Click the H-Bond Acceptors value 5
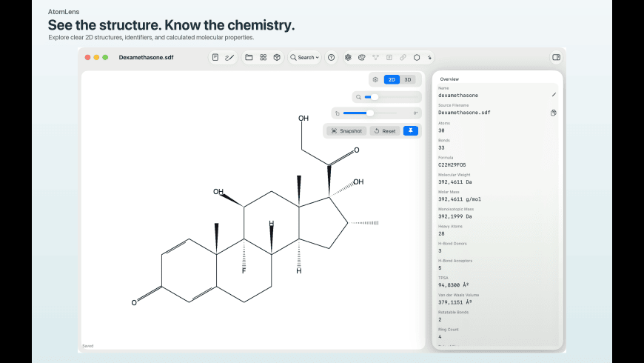644x363 pixels. (440, 268)
